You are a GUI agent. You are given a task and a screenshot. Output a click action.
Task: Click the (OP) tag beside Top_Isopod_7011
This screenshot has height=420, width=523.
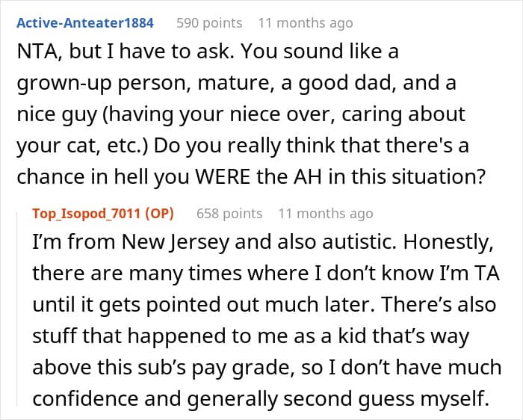159,214
